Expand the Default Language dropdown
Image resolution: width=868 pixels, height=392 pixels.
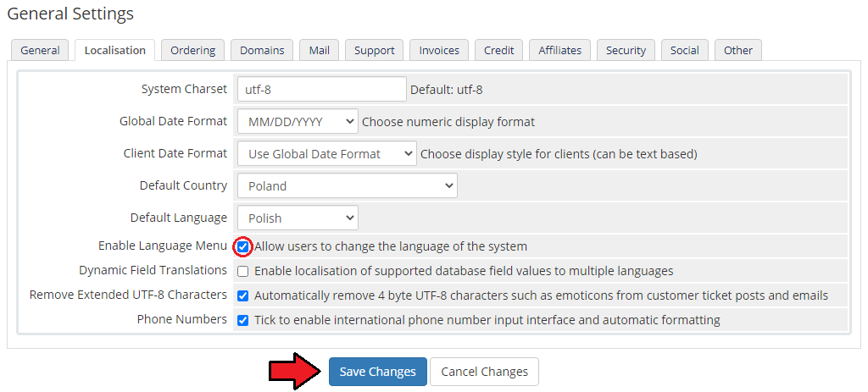click(298, 218)
